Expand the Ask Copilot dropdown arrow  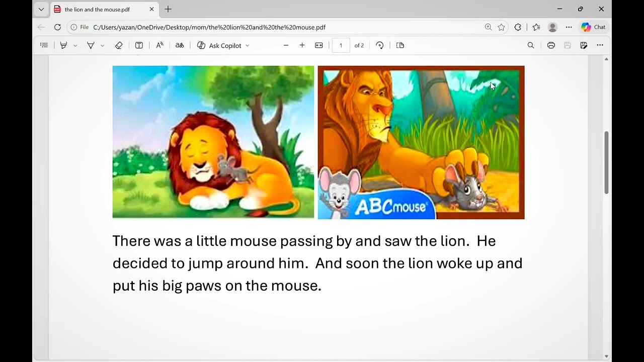[247, 46]
